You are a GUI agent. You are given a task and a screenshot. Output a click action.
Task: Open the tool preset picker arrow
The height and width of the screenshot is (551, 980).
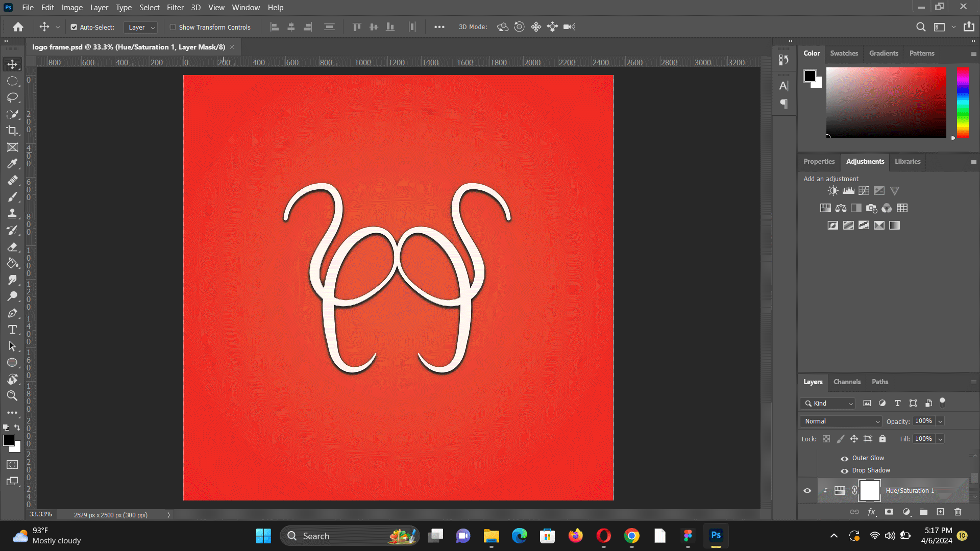click(58, 28)
